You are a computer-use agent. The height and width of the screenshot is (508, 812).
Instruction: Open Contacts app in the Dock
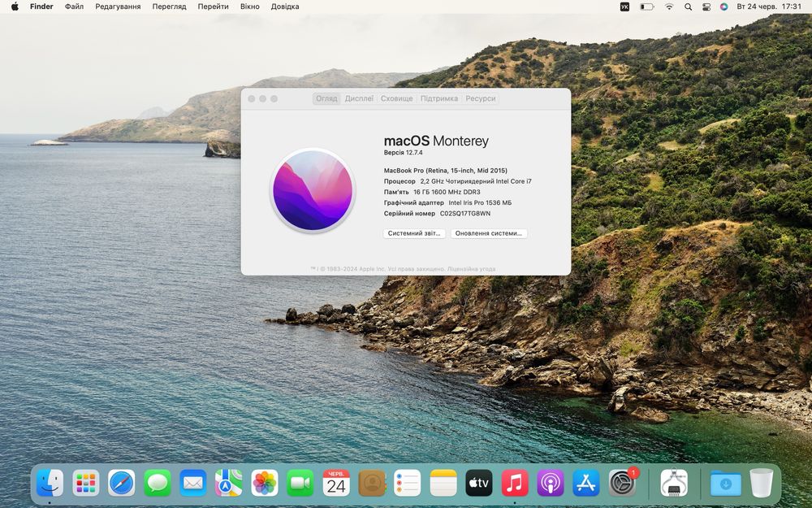[372, 483]
